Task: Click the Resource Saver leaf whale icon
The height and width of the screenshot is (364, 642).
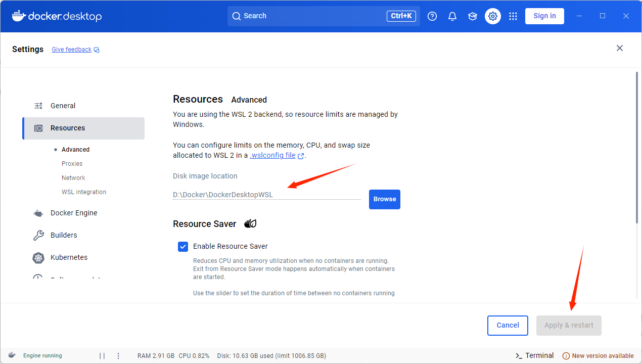Action: point(250,223)
